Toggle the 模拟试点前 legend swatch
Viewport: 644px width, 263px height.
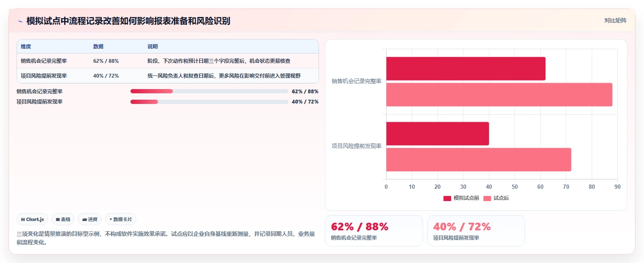(447, 198)
